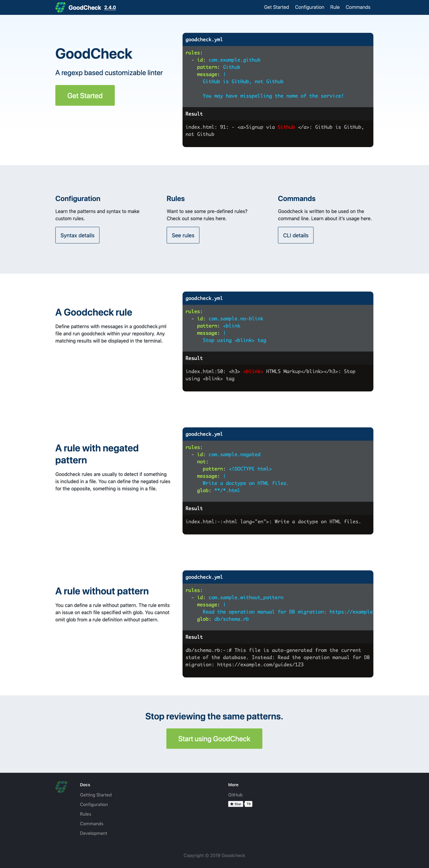Click the 'A rule without pattern' heading
Image resolution: width=429 pixels, height=868 pixels.
[x=102, y=591]
